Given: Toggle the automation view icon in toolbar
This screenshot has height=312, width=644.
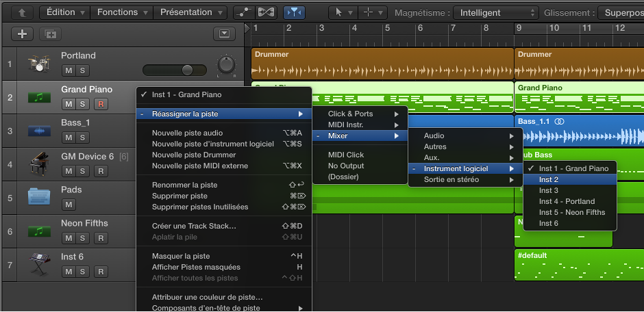Looking at the screenshot, I should click(x=243, y=12).
